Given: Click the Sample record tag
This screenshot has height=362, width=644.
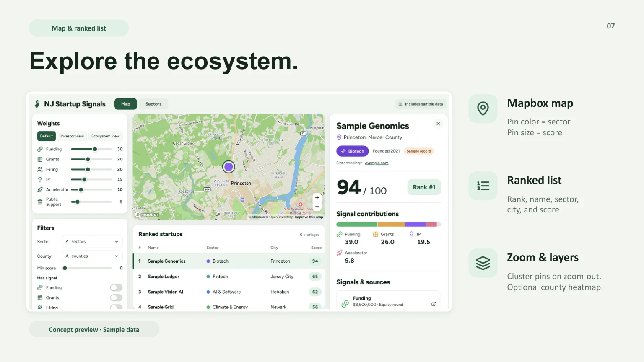Looking at the screenshot, I should (x=418, y=151).
